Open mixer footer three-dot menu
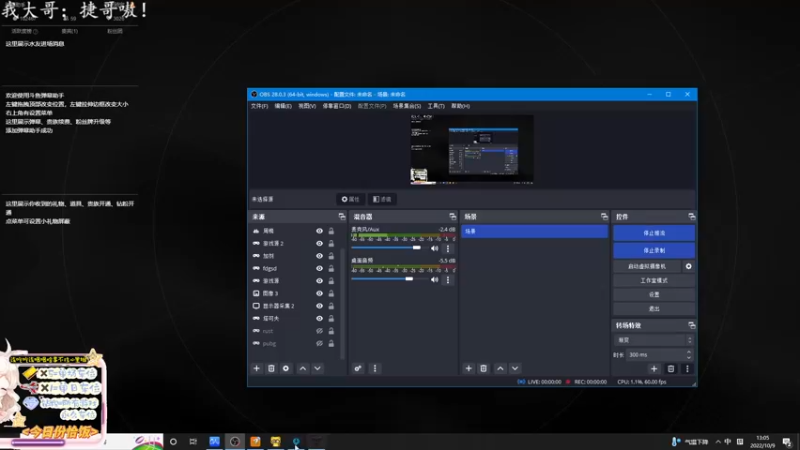Image resolution: width=800 pixels, height=450 pixels. point(375,368)
